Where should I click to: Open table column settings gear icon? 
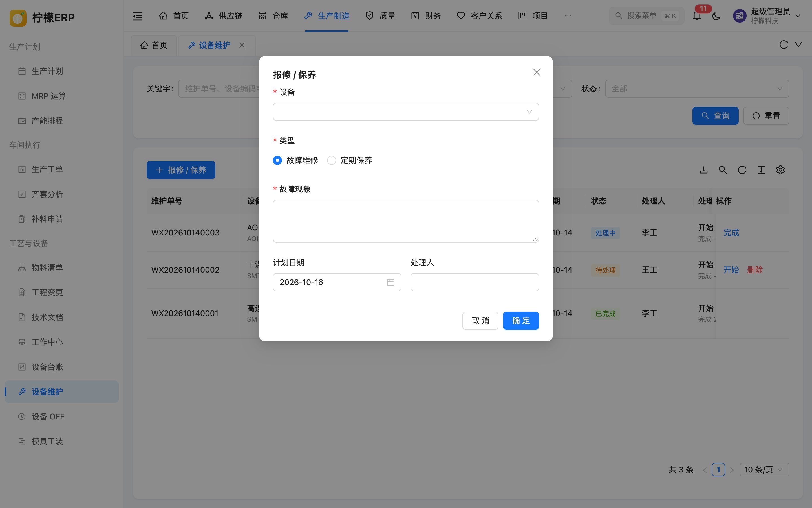(x=780, y=170)
